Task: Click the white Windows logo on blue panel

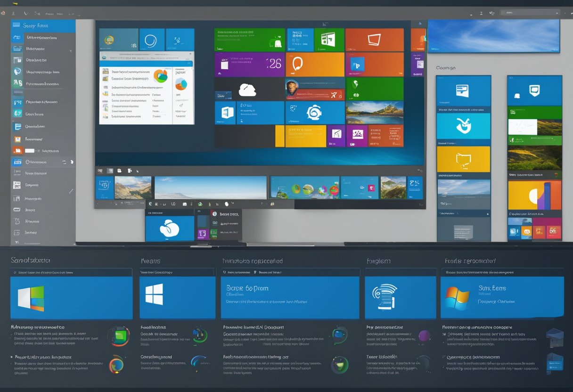Action: tap(154, 294)
